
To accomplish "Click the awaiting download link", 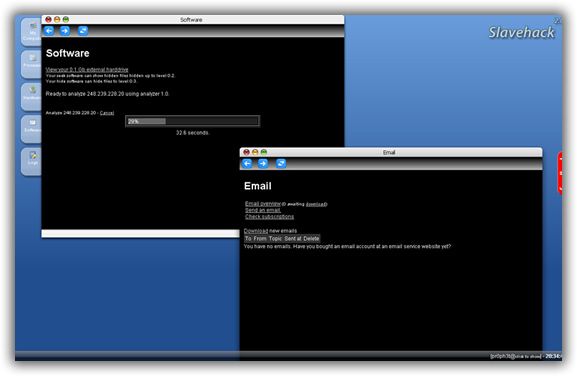I will tap(316, 204).
